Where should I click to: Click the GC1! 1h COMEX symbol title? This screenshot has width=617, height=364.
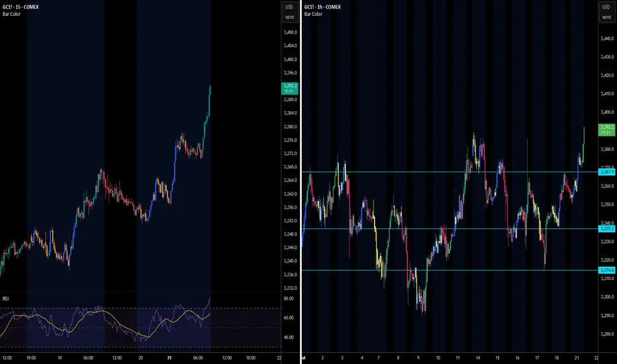(322, 7)
